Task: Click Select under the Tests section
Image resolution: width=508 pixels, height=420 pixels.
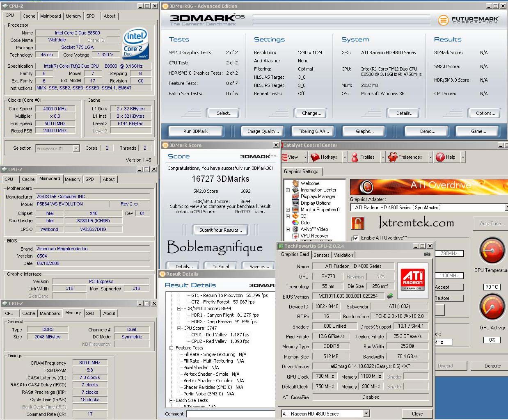Action: [x=224, y=113]
